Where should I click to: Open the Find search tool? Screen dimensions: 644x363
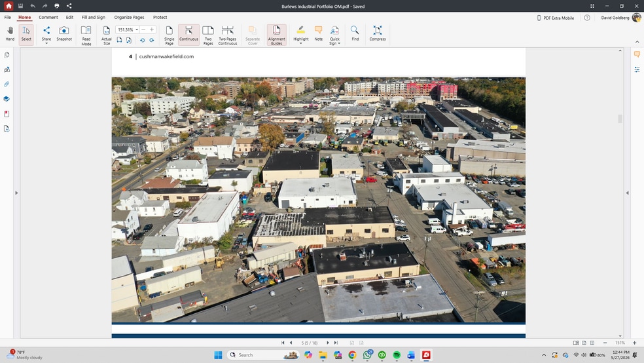355,33
